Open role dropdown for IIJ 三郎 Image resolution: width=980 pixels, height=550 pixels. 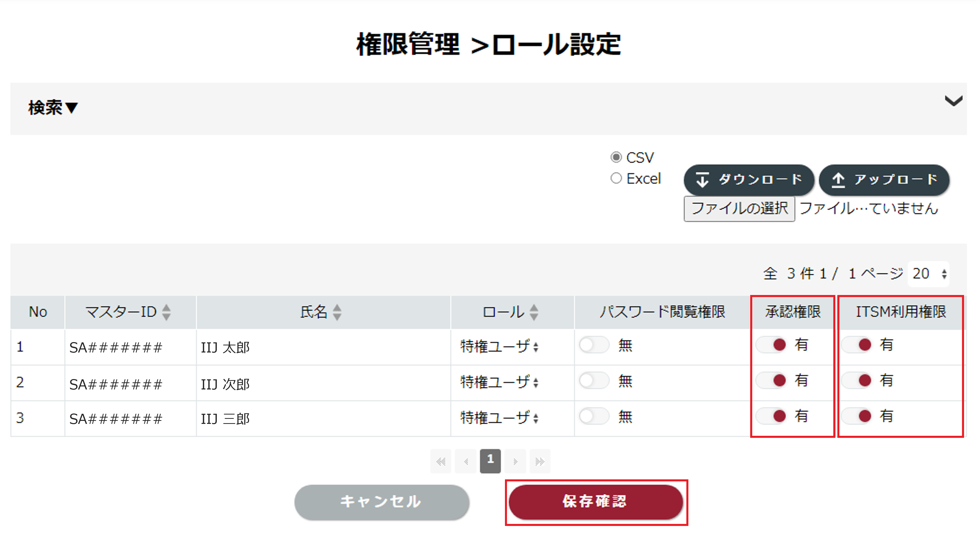tap(500, 418)
